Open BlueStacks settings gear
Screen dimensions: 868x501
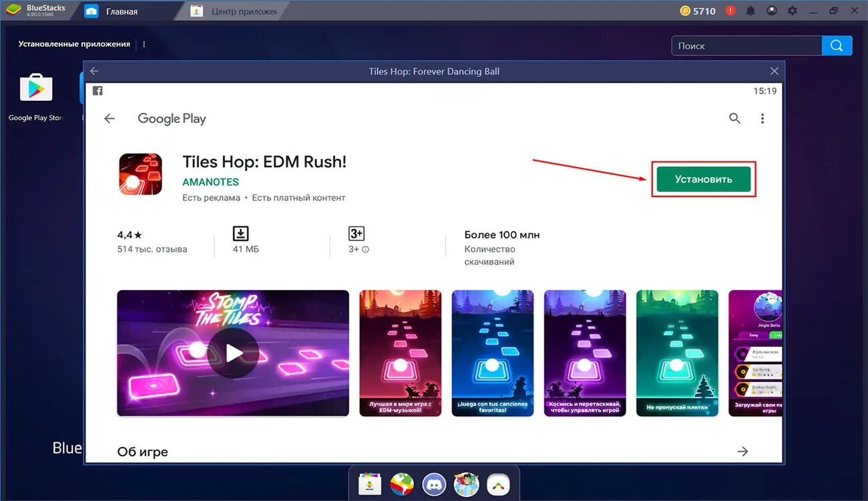tap(793, 11)
